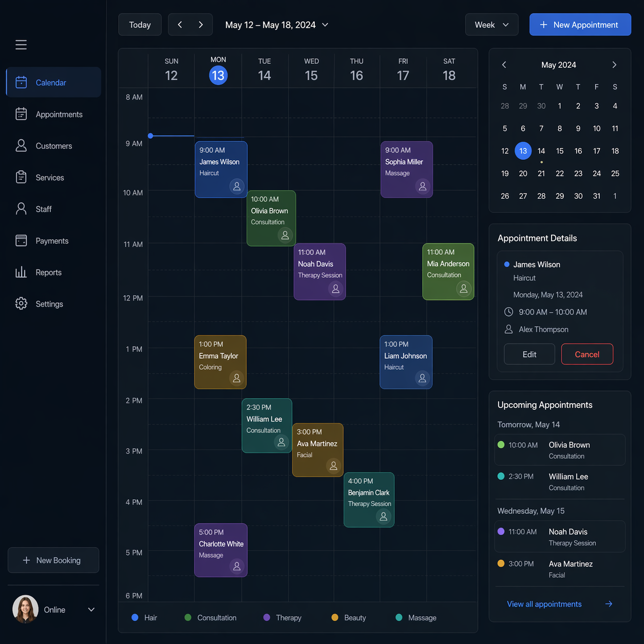Select May 22 in mini calendar
The width and height of the screenshot is (644, 644).
pyautogui.click(x=560, y=174)
